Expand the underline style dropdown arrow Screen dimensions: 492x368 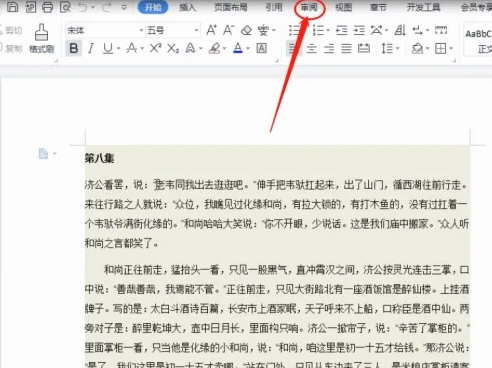pyautogui.click(x=118, y=49)
